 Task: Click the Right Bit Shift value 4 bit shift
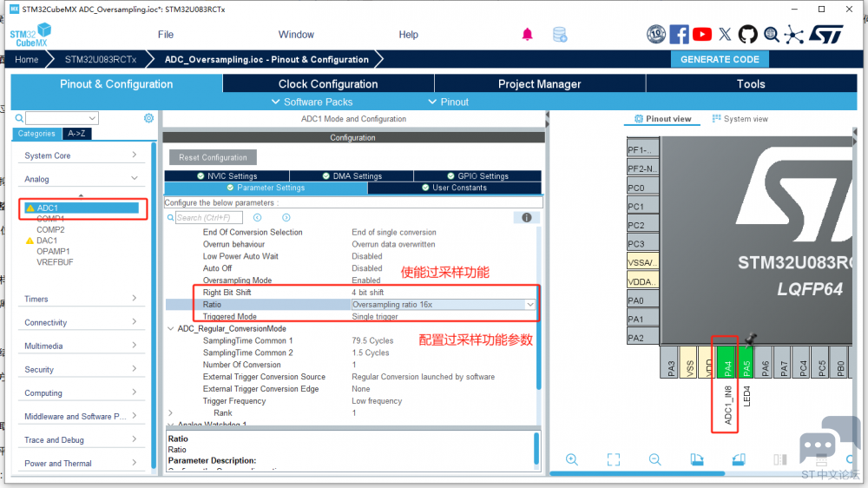tap(367, 293)
